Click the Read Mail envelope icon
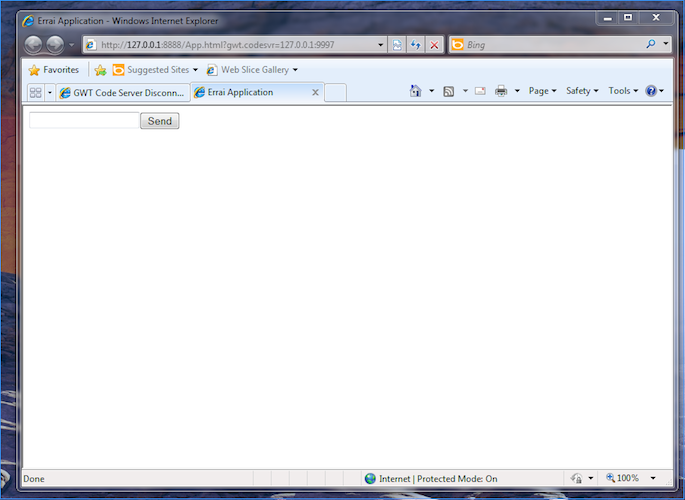The image size is (685, 500). point(480,91)
